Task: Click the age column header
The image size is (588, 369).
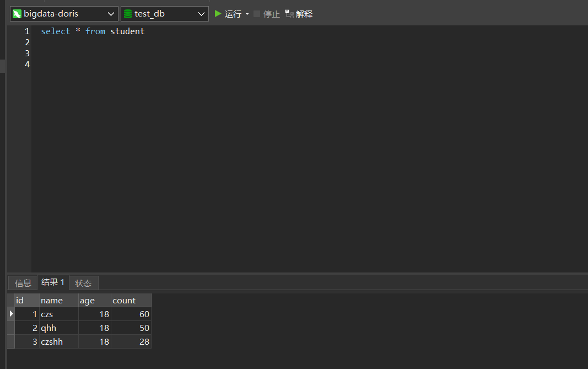Action: click(x=94, y=300)
